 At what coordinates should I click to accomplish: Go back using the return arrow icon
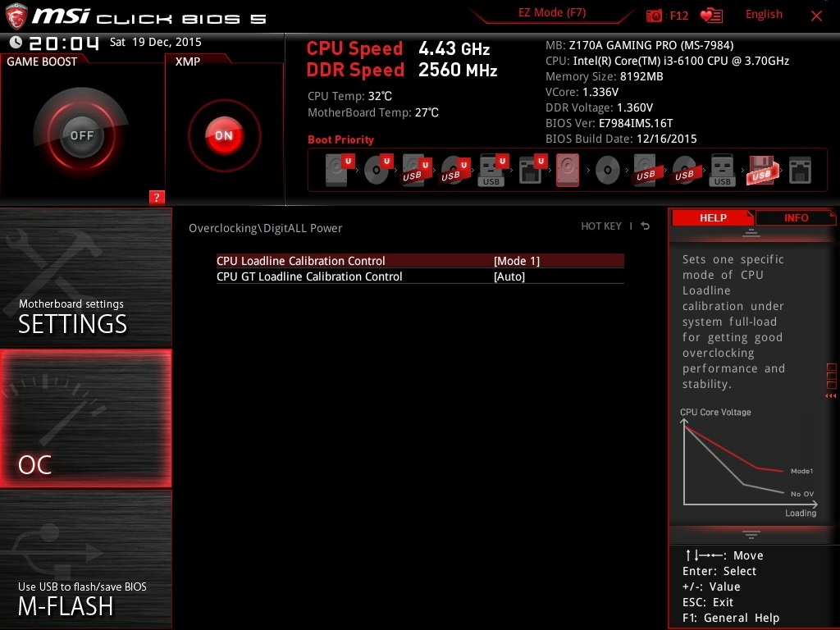tap(646, 226)
